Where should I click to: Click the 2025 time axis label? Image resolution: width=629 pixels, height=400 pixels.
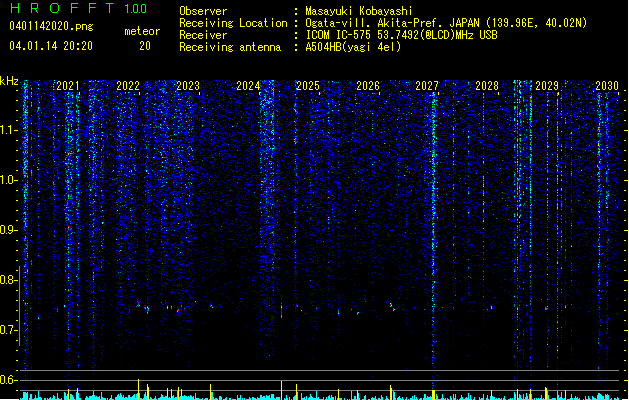[x=308, y=86]
